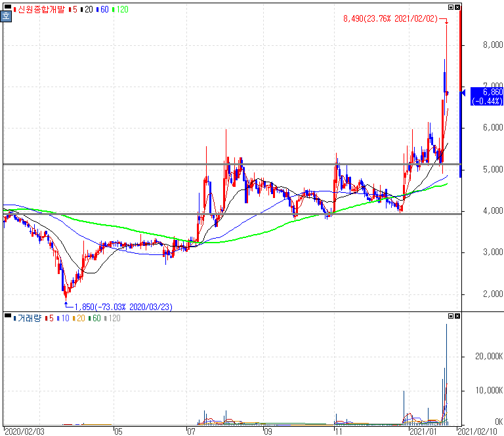The width and height of the screenshot is (504, 436).
Task: Maximize the volume chart panel
Action: pyautogui.click(x=451, y=316)
